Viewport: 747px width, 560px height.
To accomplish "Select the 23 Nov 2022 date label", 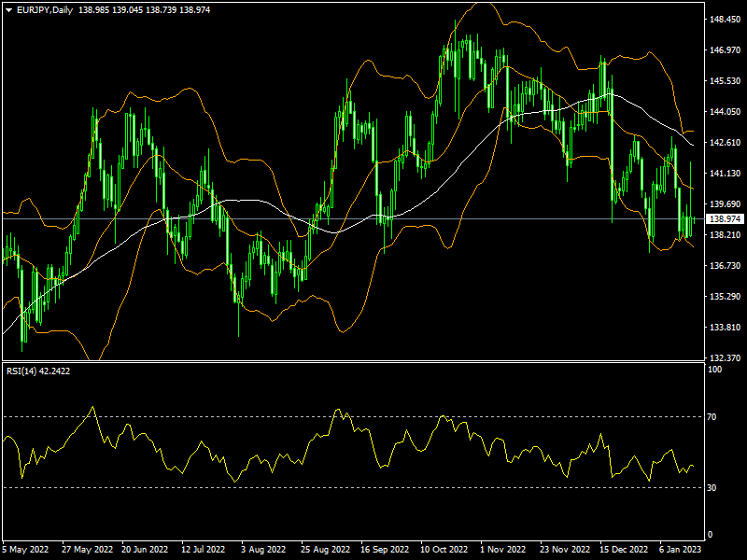I will tap(565, 550).
